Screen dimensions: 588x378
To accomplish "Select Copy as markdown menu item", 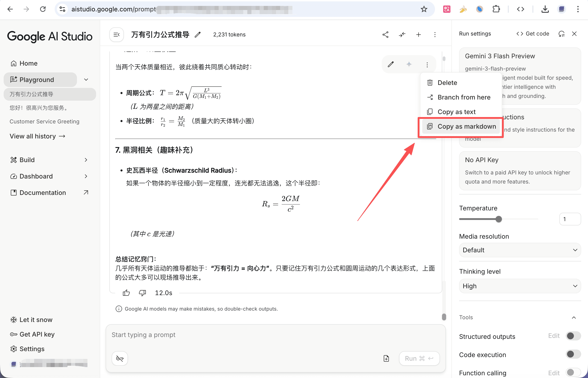I will click(x=461, y=126).
